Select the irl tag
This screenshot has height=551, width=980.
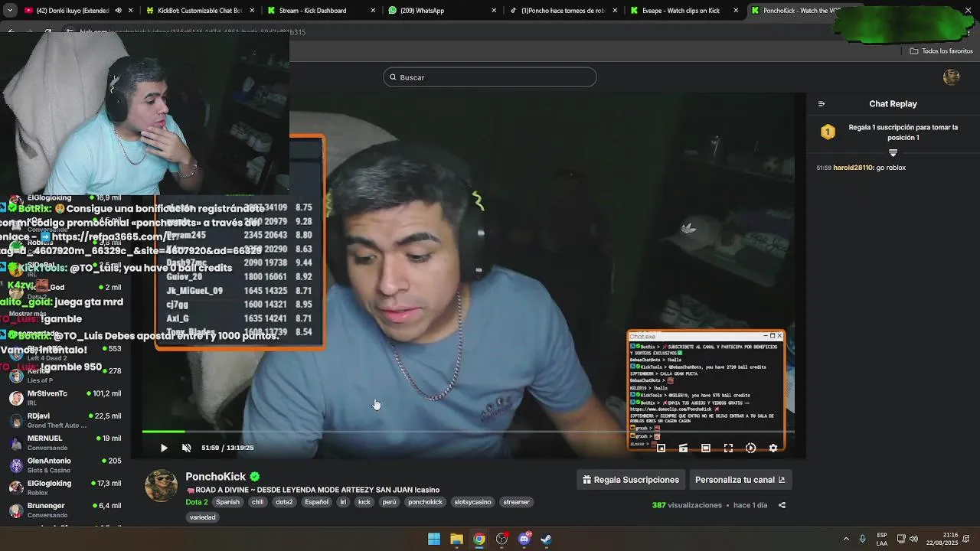click(343, 502)
